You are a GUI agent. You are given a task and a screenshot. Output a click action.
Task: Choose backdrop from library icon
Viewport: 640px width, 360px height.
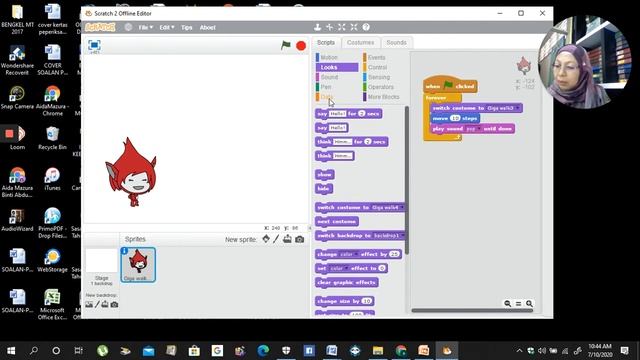[89, 304]
